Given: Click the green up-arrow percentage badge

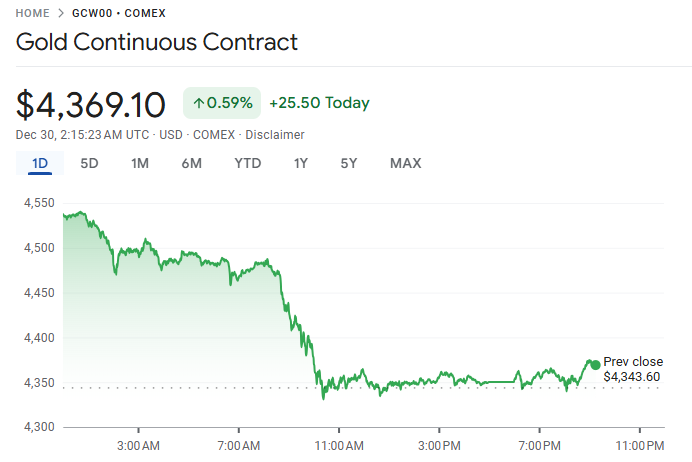Looking at the screenshot, I should tap(221, 103).
